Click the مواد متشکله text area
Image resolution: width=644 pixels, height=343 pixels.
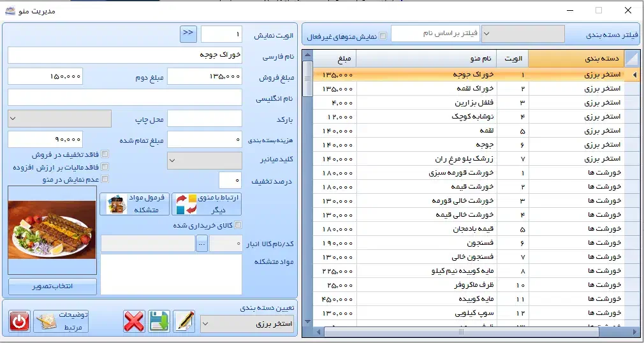click(172, 274)
